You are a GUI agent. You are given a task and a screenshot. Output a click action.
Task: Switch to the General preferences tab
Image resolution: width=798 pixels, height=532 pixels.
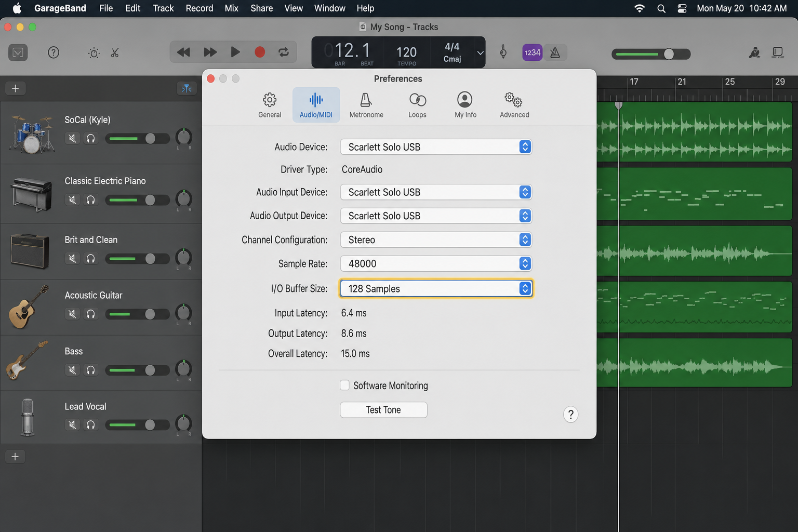point(270,105)
